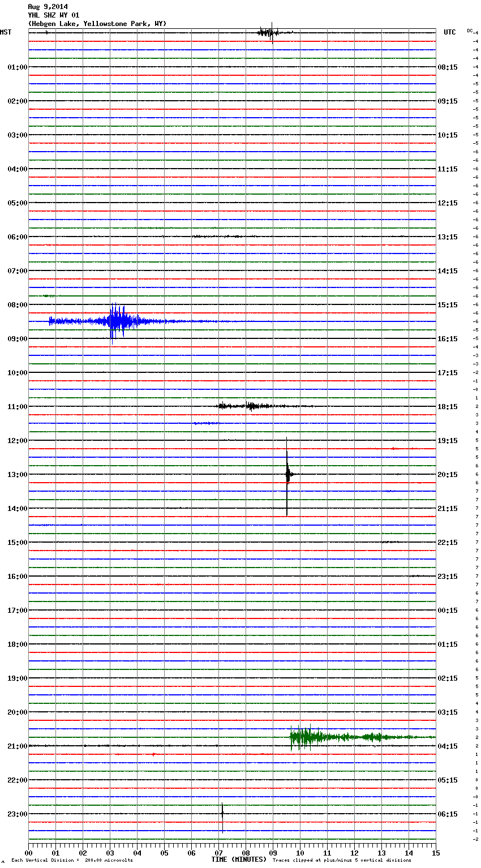Click the "20:15" UTC time label

[x=448, y=474]
